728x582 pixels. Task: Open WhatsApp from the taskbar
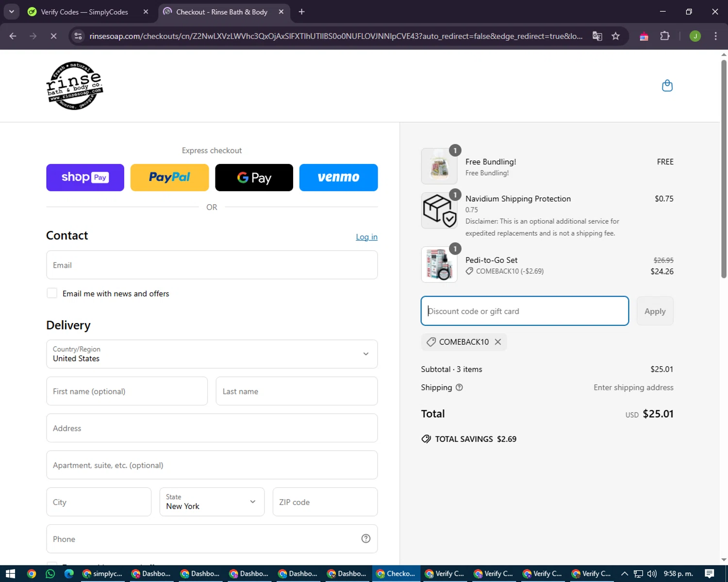50,574
